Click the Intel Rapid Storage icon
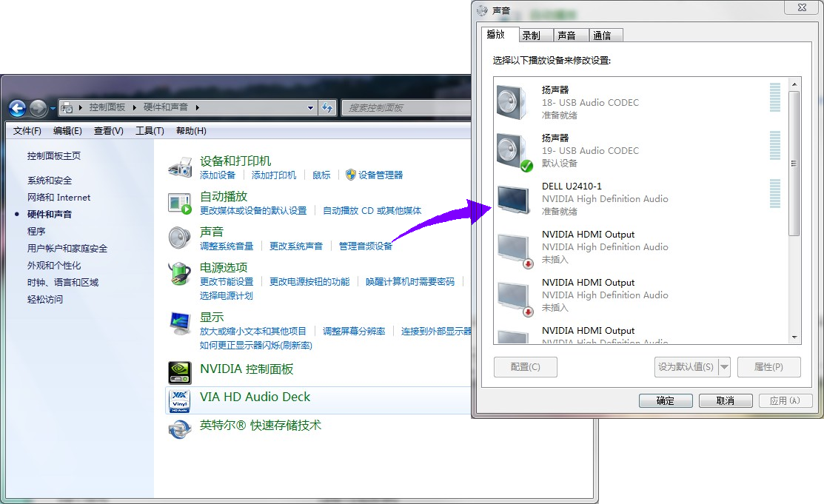Screen dimensions: 824x504 [180, 429]
